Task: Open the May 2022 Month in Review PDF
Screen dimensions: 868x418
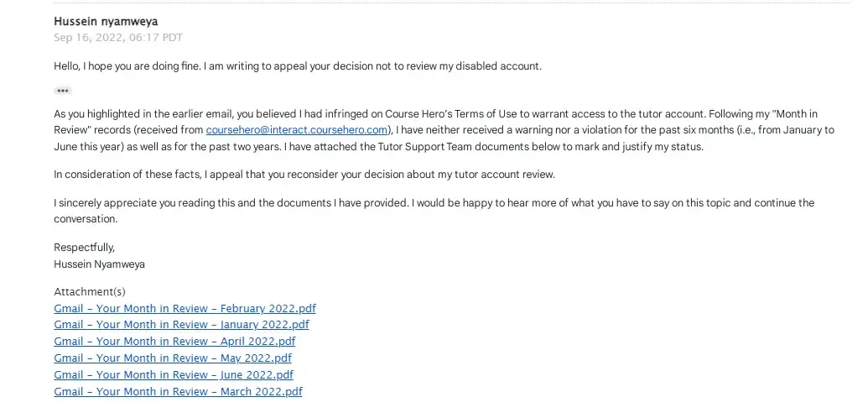Action: coord(173,358)
